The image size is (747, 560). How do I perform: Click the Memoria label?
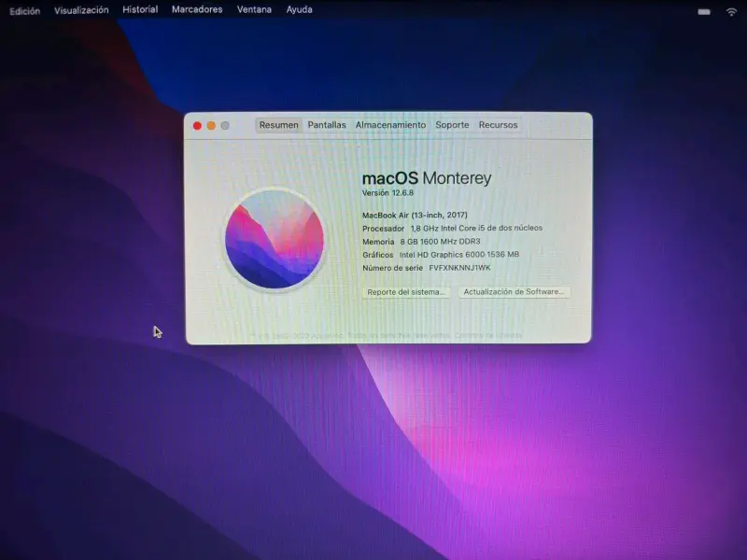tap(378, 242)
